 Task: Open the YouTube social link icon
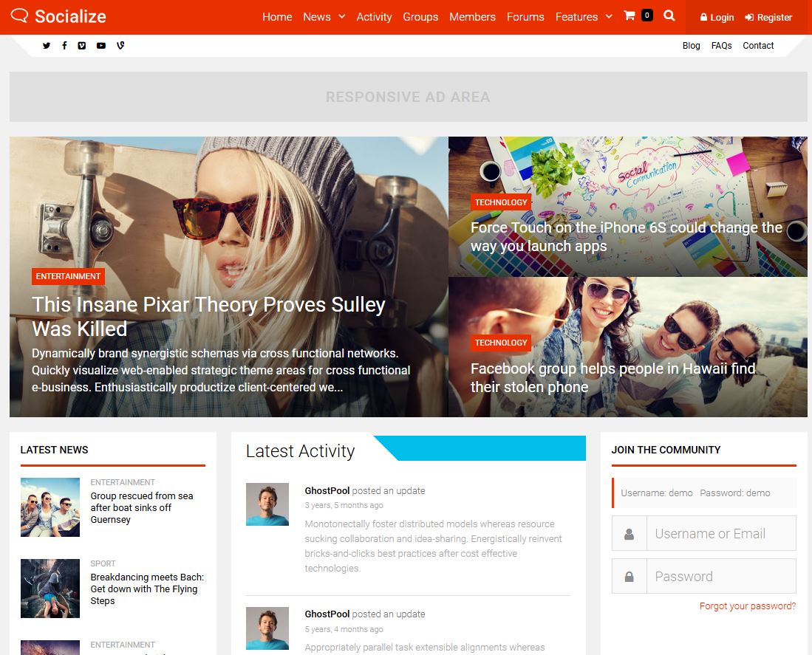101,46
